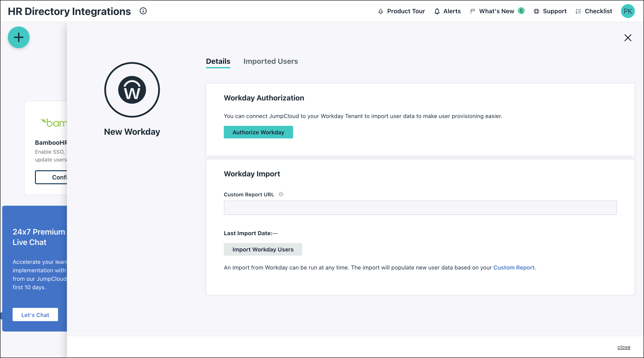Close the panel with X icon
The height and width of the screenshot is (358, 644).
click(627, 38)
